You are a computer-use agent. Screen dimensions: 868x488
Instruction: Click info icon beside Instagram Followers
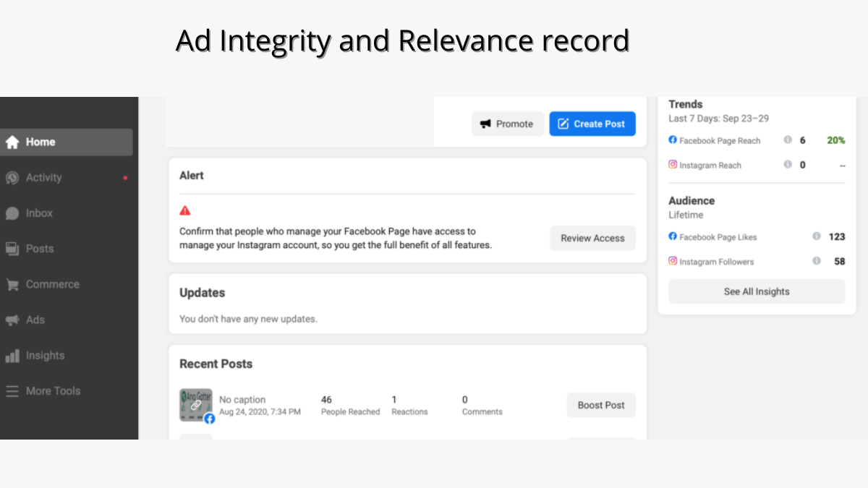pyautogui.click(x=817, y=261)
